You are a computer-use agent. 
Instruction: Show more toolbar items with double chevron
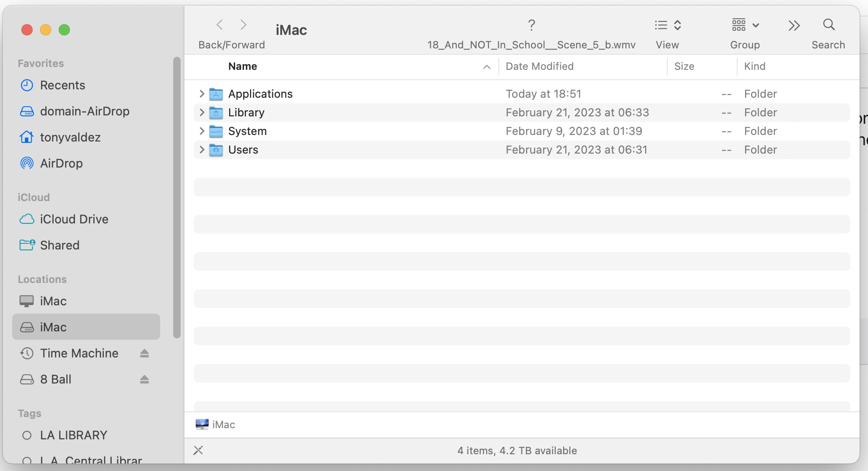tap(794, 25)
